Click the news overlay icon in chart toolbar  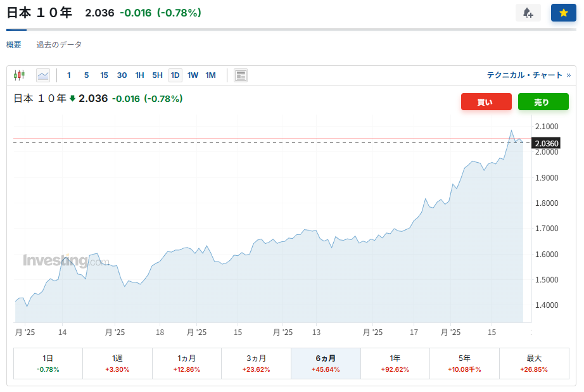[241, 75]
